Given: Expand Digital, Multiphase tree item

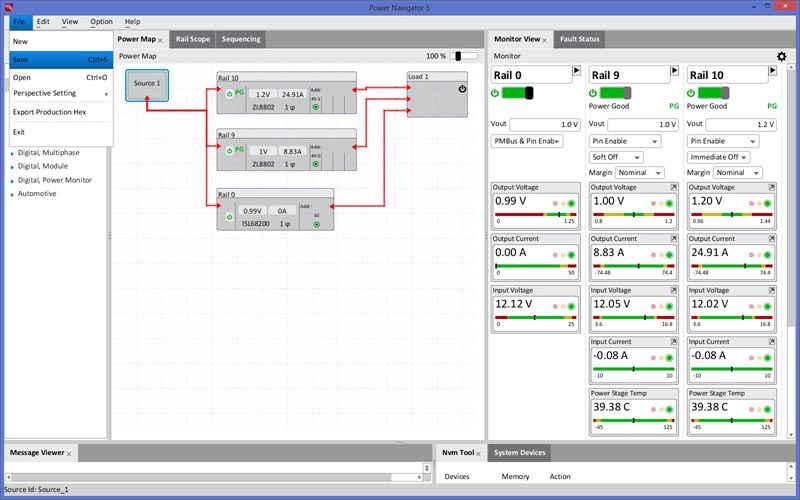Looking at the screenshot, I should point(12,153).
